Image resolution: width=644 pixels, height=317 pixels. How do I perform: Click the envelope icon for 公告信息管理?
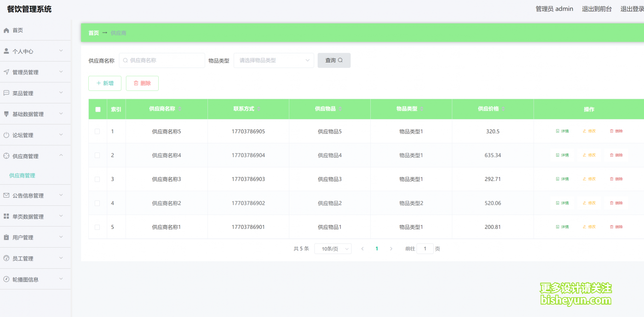6,195
